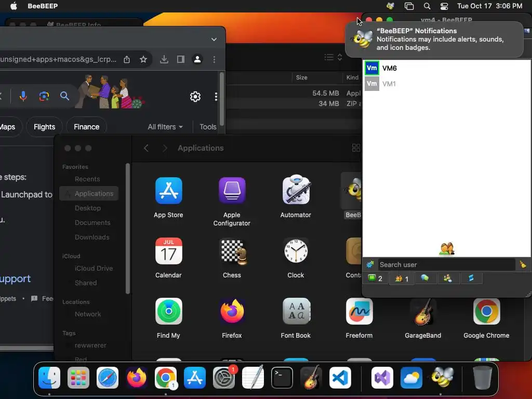
Task: Open the Tools option in Google search
Action: pos(208,127)
